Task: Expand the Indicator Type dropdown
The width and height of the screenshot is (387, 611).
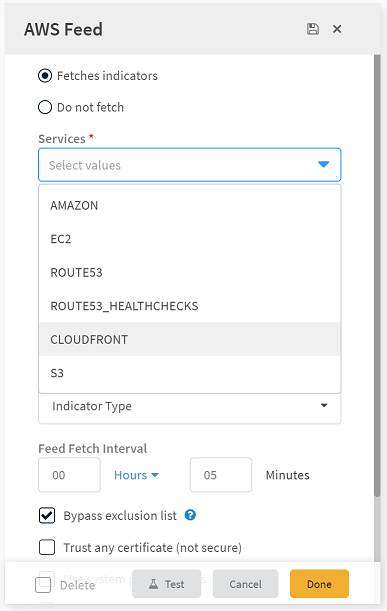Action: point(189,406)
